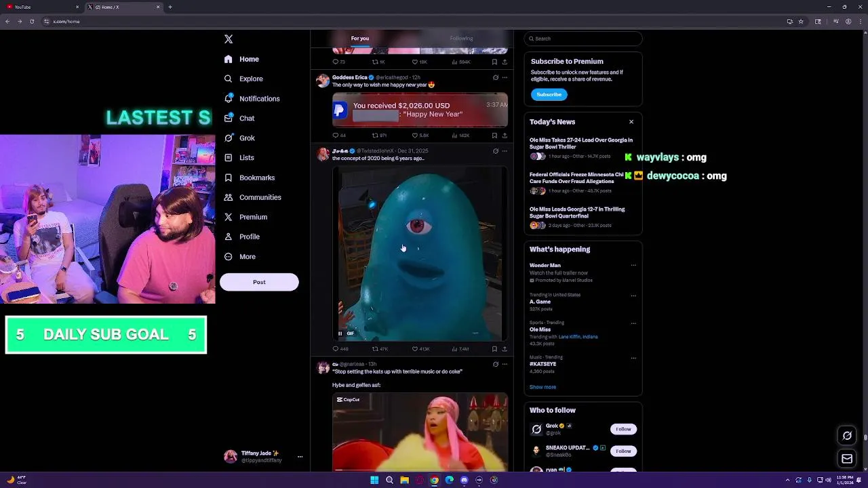Go to Home in the sidebar
The width and height of the screenshot is (868, 488).
[242, 59]
